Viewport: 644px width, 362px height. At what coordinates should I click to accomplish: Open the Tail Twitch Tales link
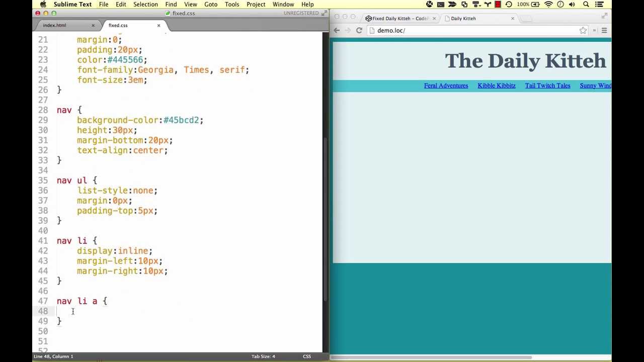(x=547, y=85)
